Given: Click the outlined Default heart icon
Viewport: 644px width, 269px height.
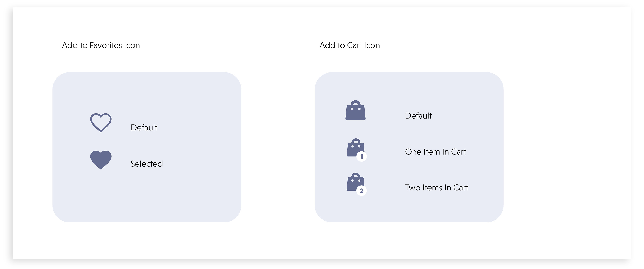Looking at the screenshot, I should pos(101,123).
